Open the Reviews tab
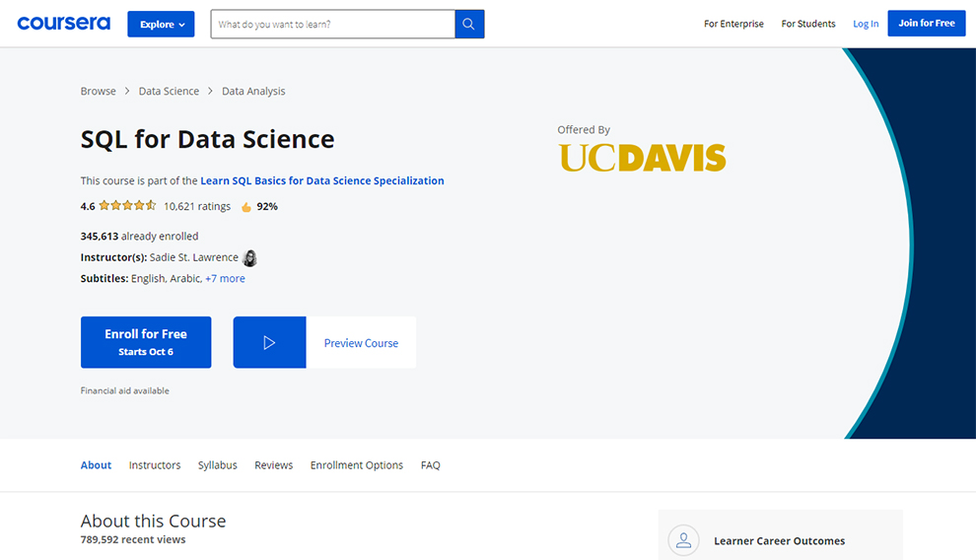Screen dimensions: 976x560 point(273,465)
